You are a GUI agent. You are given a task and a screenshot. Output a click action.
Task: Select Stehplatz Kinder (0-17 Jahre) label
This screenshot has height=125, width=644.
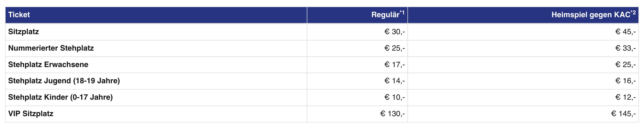pos(60,97)
